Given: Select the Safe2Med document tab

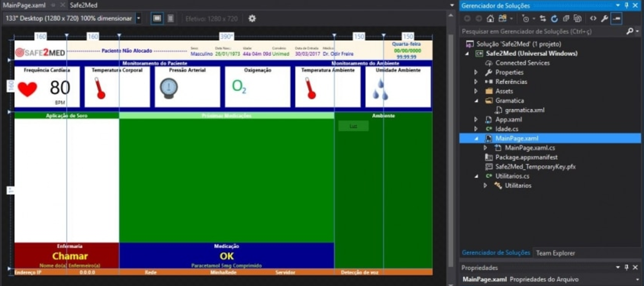Looking at the screenshot, I should pos(84,5).
